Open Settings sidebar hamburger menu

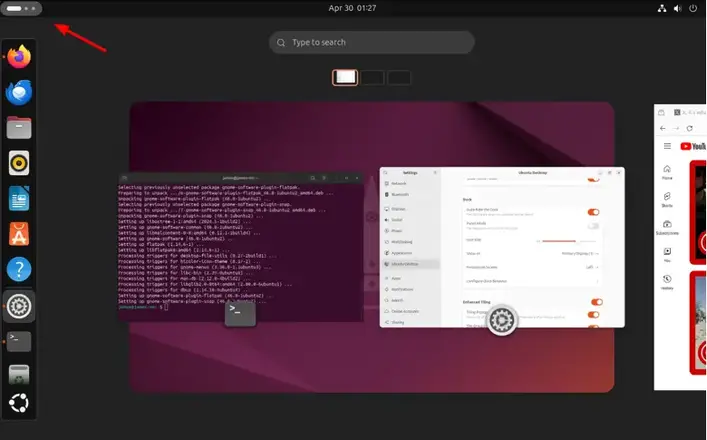click(x=435, y=173)
